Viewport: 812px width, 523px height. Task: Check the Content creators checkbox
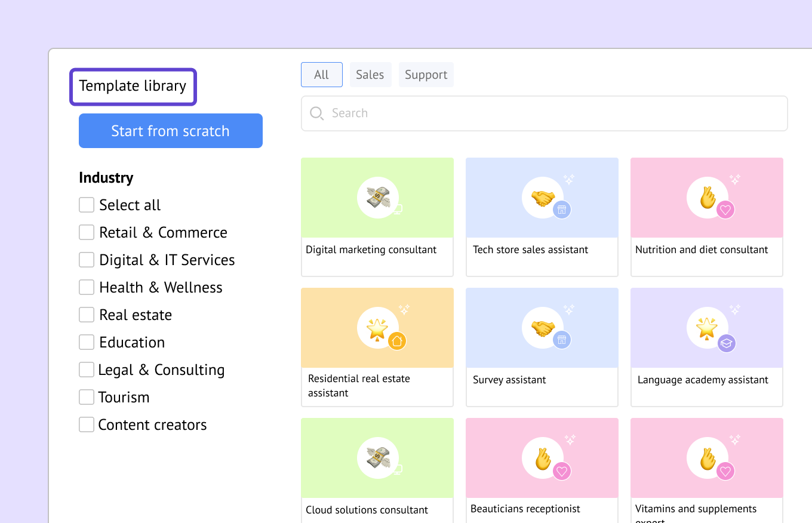click(x=87, y=424)
